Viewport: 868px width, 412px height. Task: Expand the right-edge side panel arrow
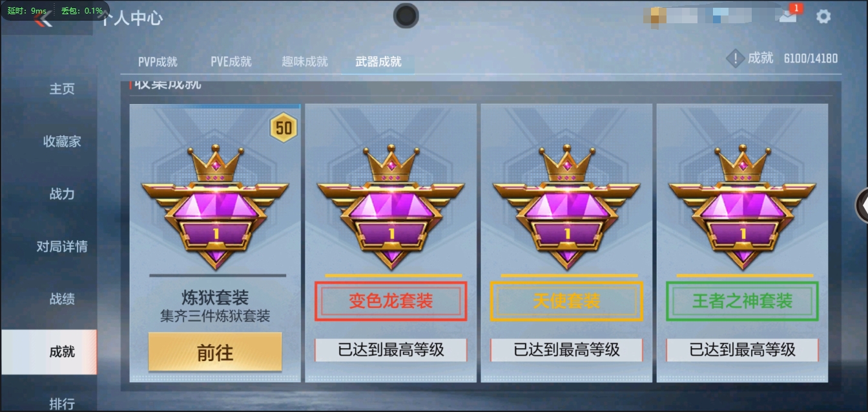tap(862, 205)
